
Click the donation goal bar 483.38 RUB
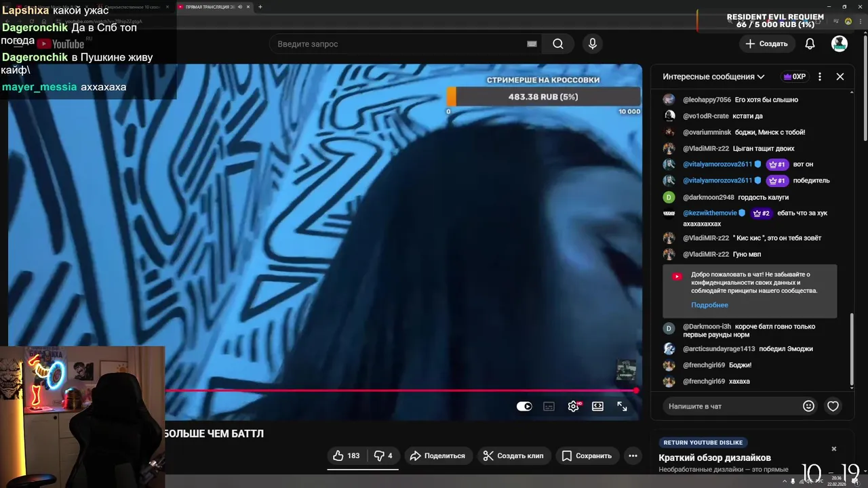coord(543,97)
